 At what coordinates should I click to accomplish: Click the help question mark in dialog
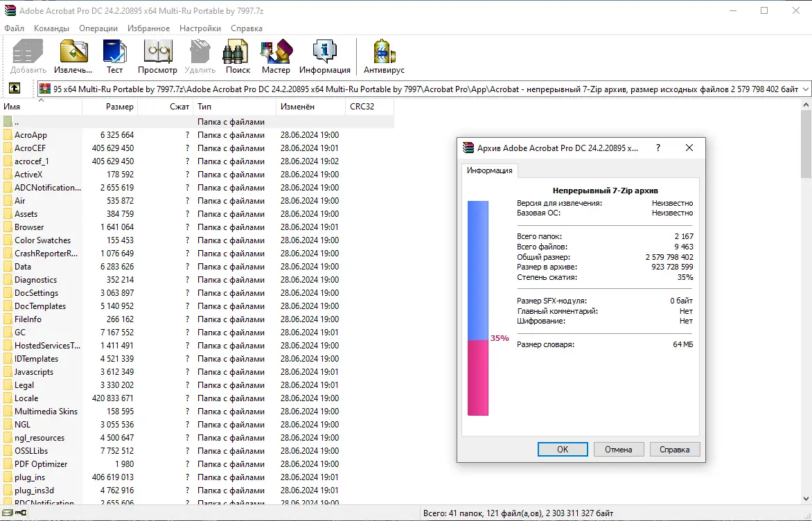(658, 148)
